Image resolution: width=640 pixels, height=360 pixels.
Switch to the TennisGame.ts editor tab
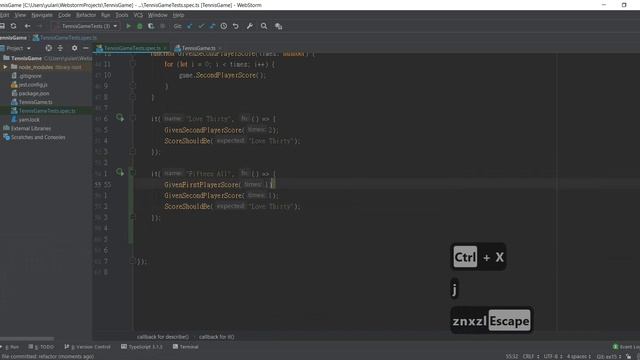pyautogui.click(x=198, y=48)
